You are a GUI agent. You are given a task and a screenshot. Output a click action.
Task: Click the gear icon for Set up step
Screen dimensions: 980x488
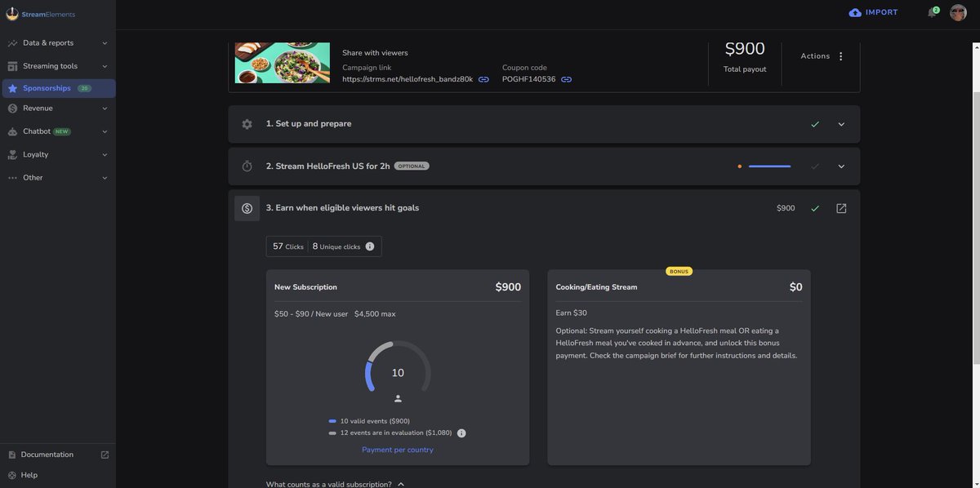tap(247, 124)
